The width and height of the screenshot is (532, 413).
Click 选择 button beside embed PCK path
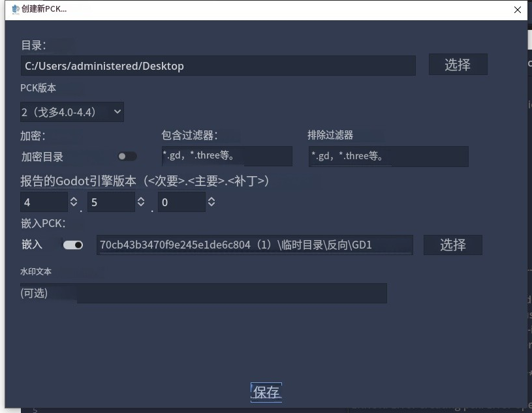point(452,245)
